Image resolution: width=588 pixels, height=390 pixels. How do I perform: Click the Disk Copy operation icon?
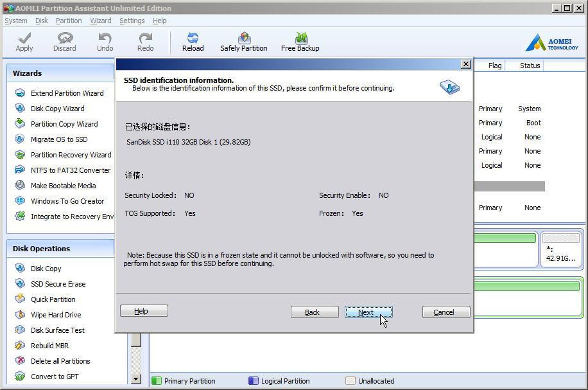click(x=20, y=269)
